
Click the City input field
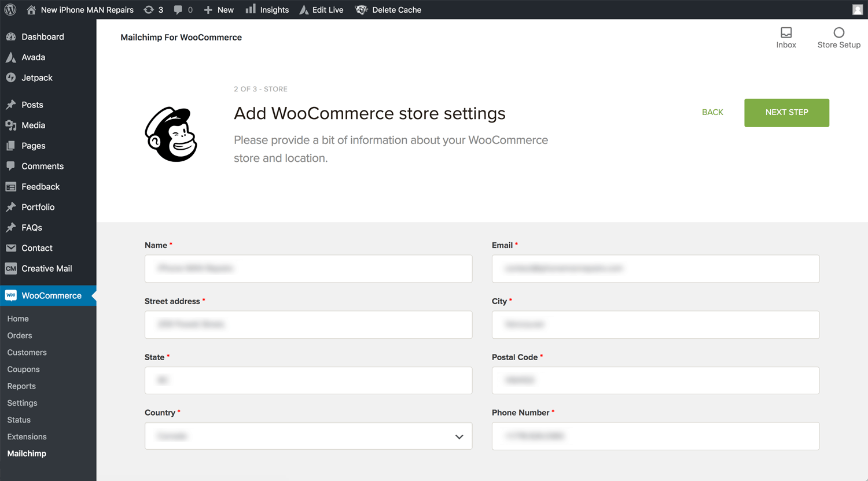(656, 324)
